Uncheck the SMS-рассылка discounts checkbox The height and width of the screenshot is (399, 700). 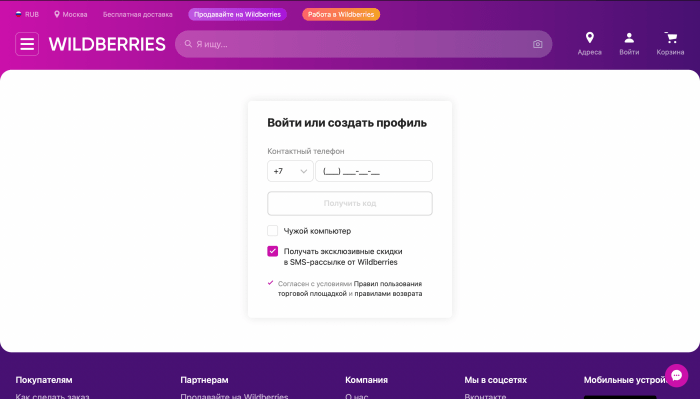[272, 251]
